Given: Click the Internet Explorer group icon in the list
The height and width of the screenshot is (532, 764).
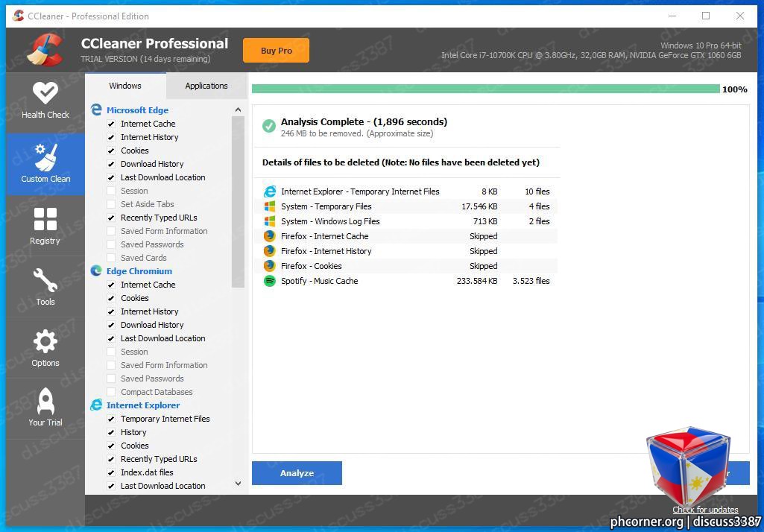Looking at the screenshot, I should 96,405.
